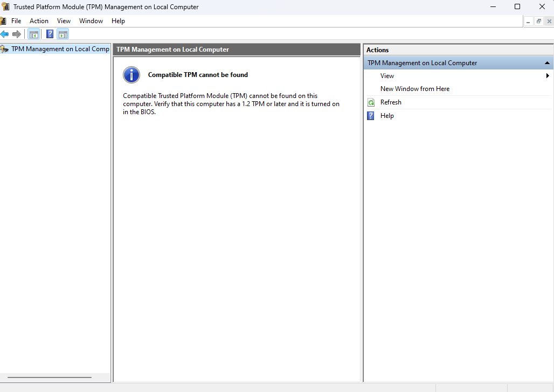Collapse the TPM Management on Local Computer actions section
This screenshot has height=392, width=554.
click(548, 62)
